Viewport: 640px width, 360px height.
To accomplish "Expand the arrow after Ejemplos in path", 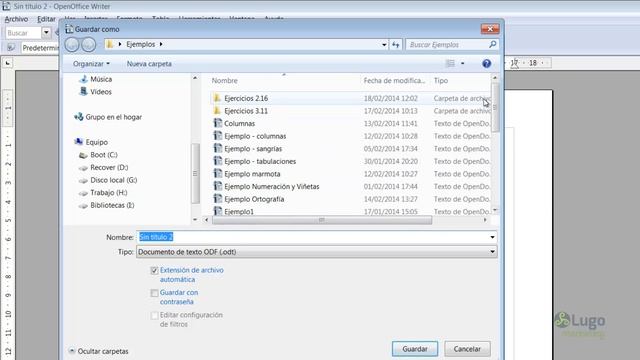I will (161, 44).
